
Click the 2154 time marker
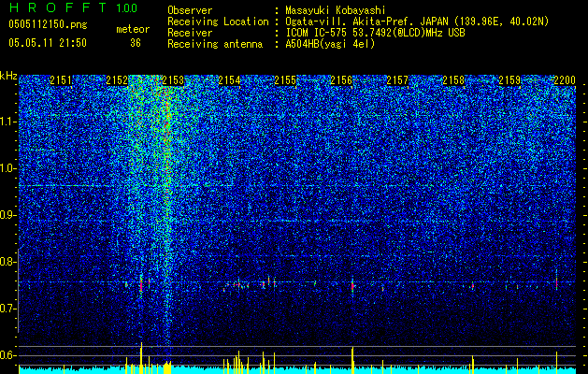point(230,80)
